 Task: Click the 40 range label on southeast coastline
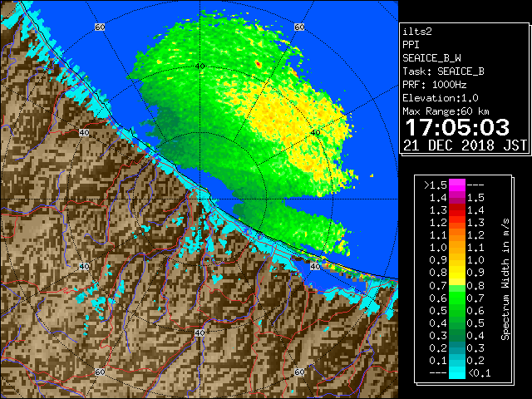315,266
